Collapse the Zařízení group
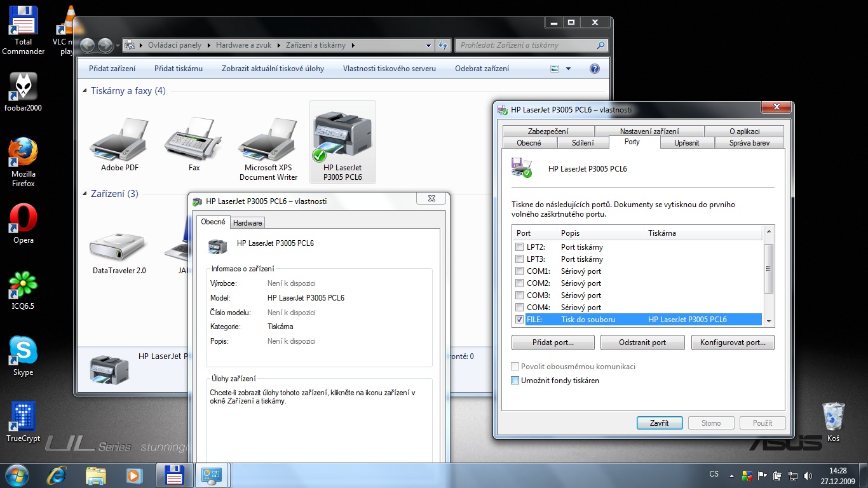Screen dimensions: 868x488 tap(85, 194)
